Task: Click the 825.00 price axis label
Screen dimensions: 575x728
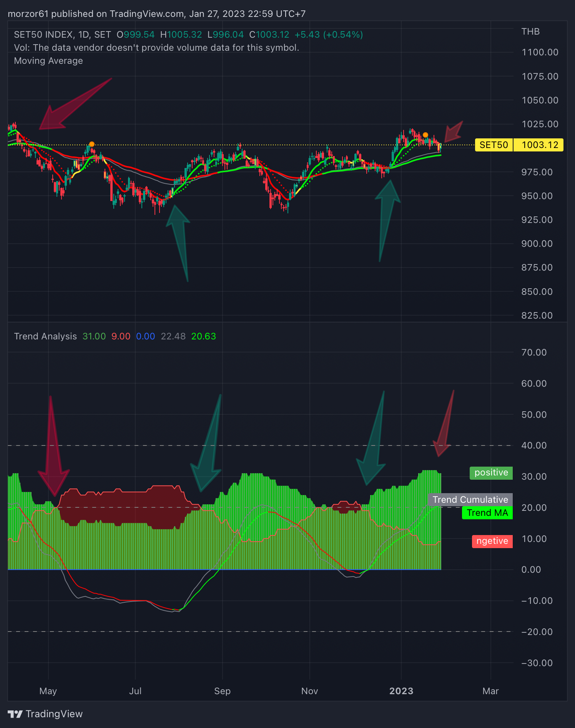Action: click(537, 316)
